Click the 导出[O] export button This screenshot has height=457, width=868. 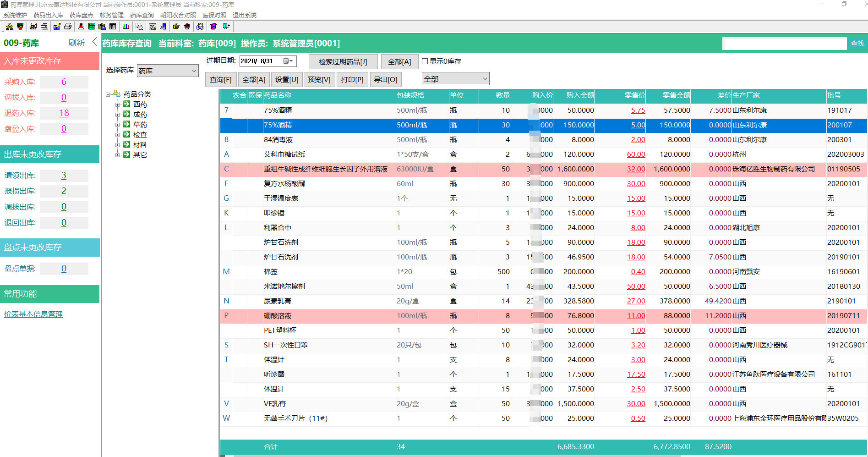pos(385,80)
